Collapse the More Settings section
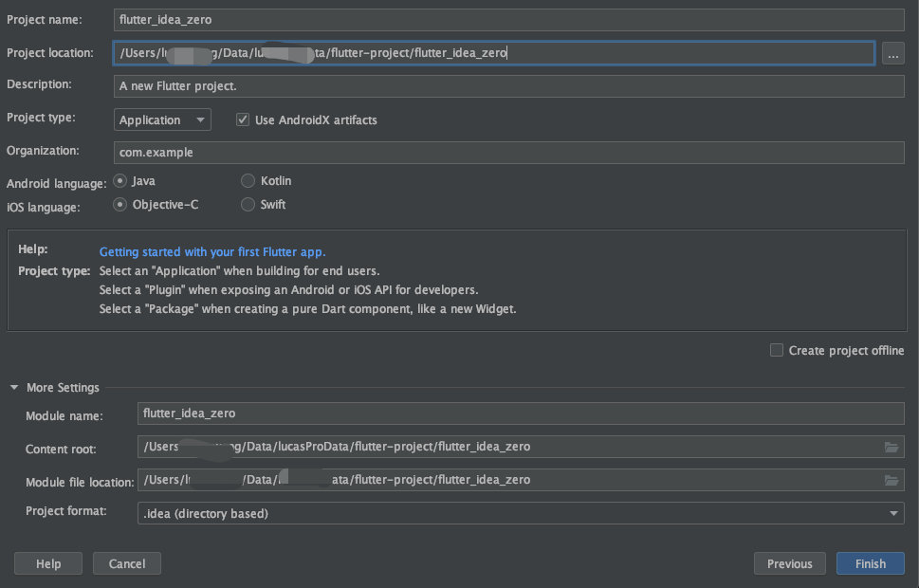Viewport: 919px width, 588px height. 14,388
